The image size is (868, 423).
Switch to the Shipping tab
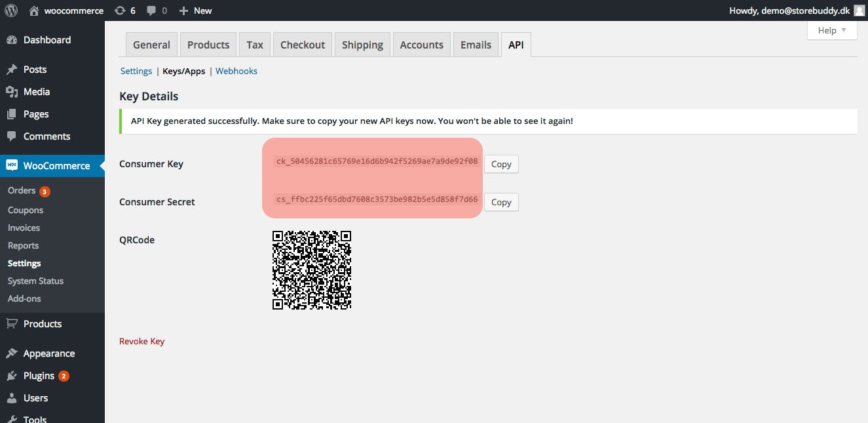click(362, 45)
